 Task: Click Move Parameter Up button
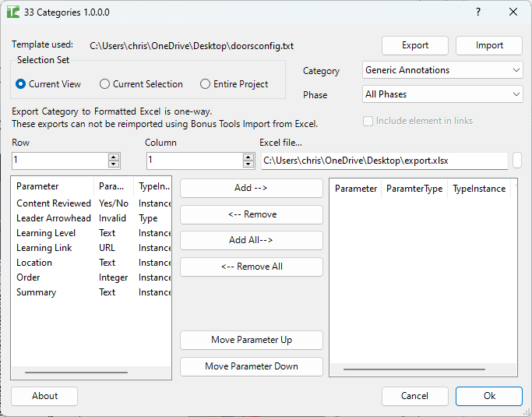(252, 341)
